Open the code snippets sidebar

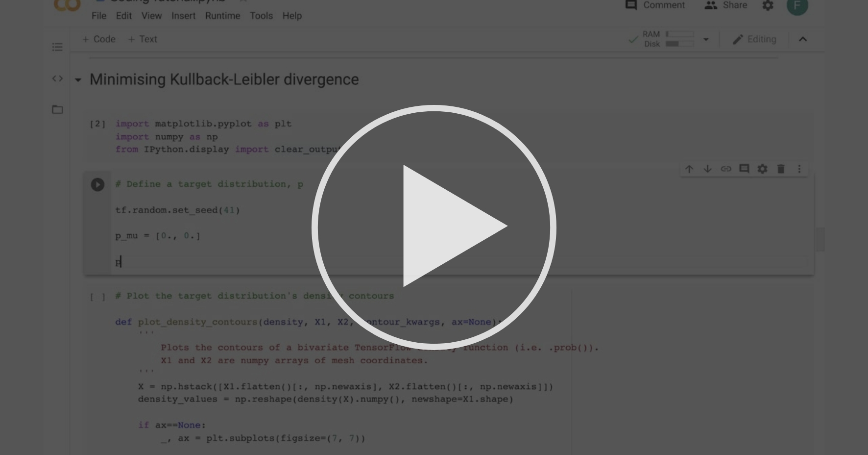pyautogui.click(x=57, y=77)
